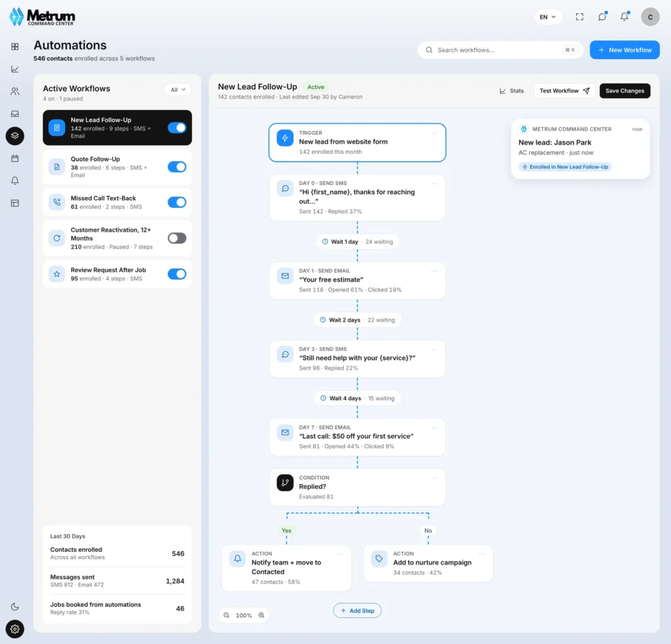Toggle the Quote Follow-Up workflow switch
Screen dimensions: 671x644
177,167
